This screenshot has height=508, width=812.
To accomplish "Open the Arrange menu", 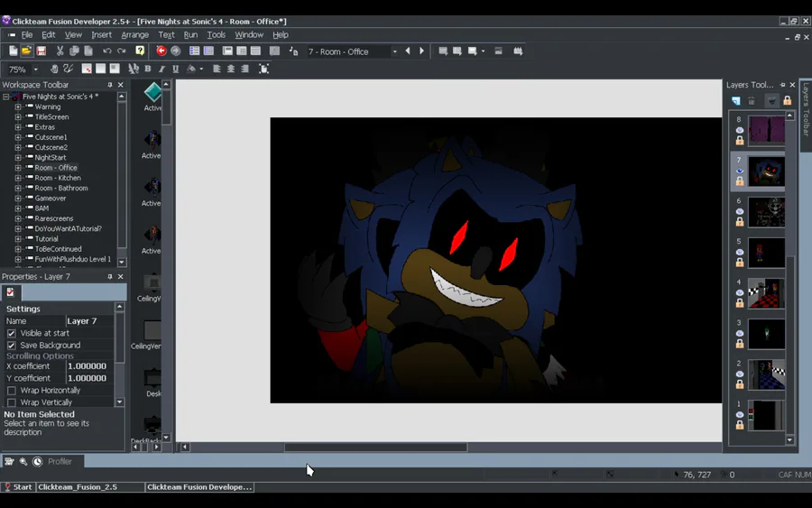I will click(x=134, y=34).
